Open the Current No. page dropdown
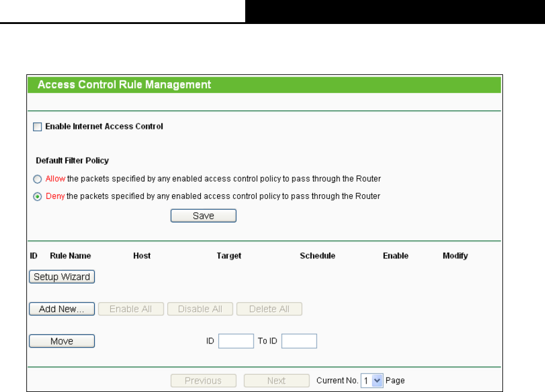545x392 pixels. [372, 381]
